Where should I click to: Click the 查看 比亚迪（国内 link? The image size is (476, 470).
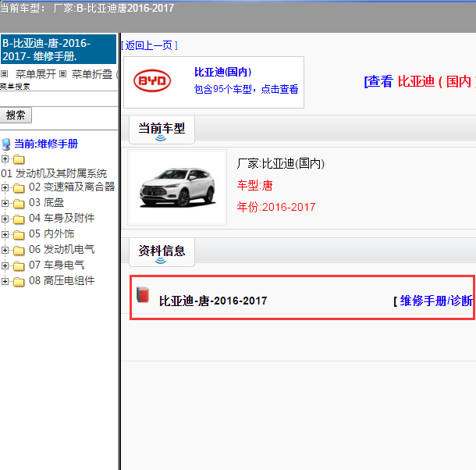coord(420,81)
